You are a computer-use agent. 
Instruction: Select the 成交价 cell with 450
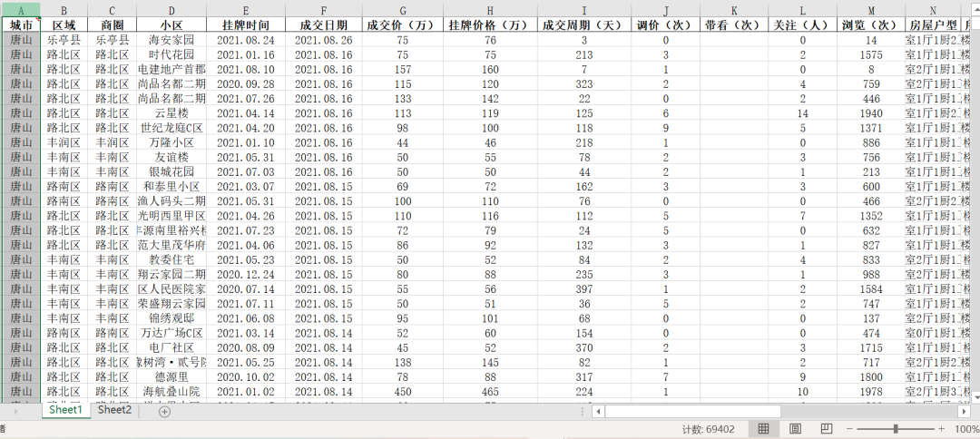pyautogui.click(x=403, y=392)
